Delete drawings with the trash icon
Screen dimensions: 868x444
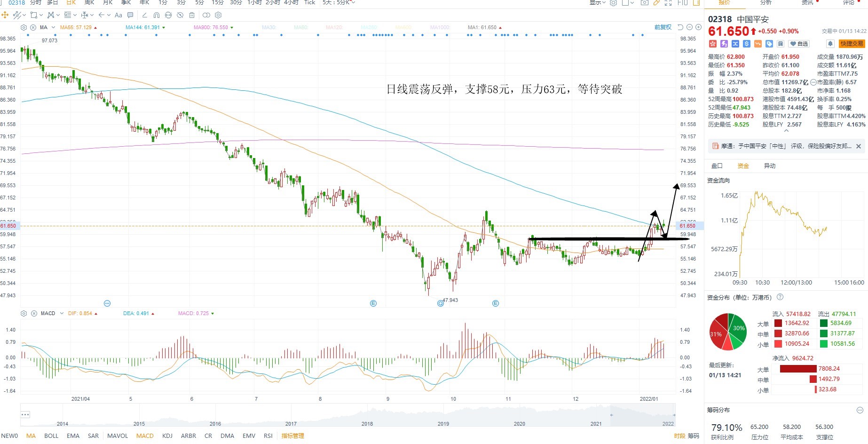click(x=192, y=15)
